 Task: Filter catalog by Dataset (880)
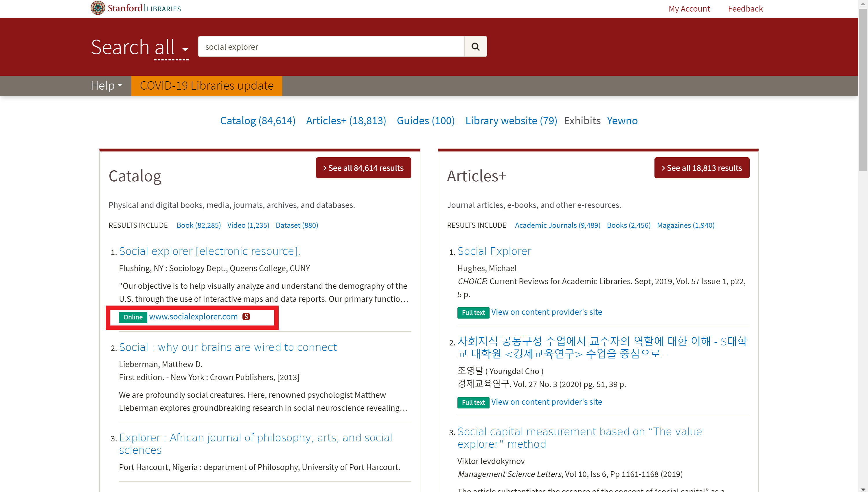297,225
